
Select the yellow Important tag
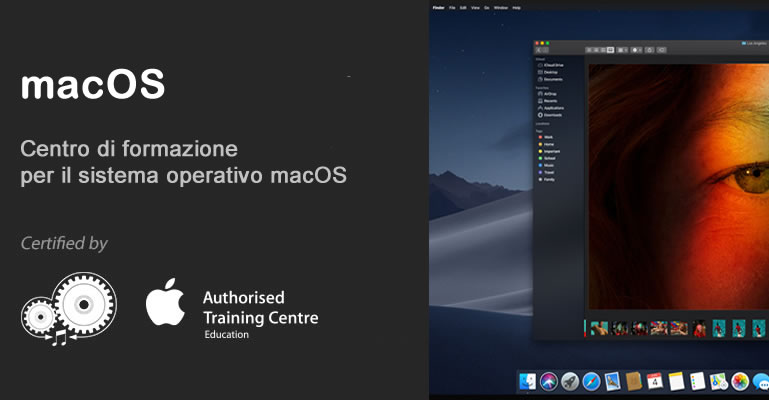click(549, 151)
